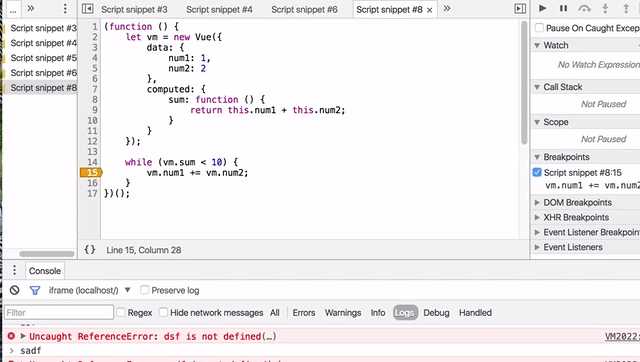The height and width of the screenshot is (362, 640).
Task: Uncheck the Script snippet #8:15 breakpoint
Action: [x=537, y=172]
